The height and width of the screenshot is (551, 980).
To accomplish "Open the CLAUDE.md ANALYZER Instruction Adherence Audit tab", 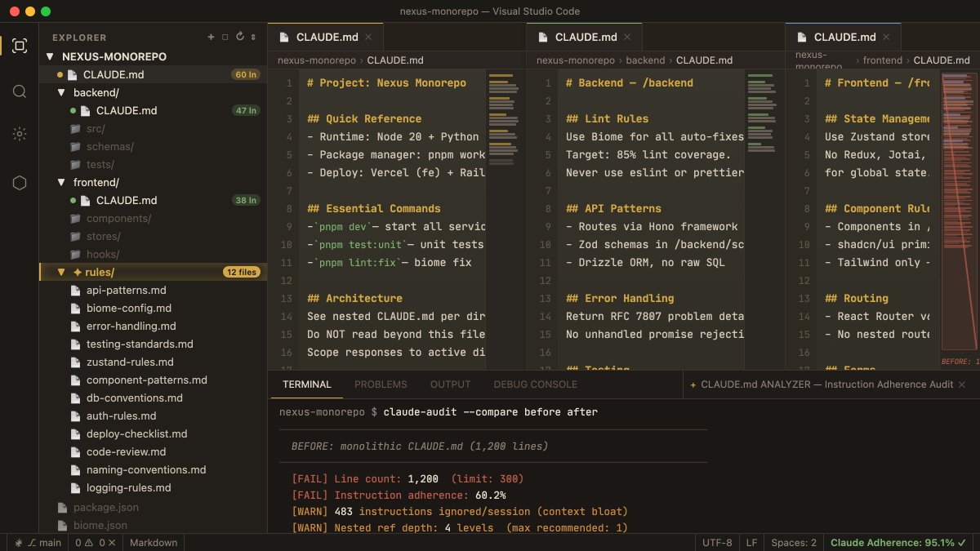I will (831, 384).
